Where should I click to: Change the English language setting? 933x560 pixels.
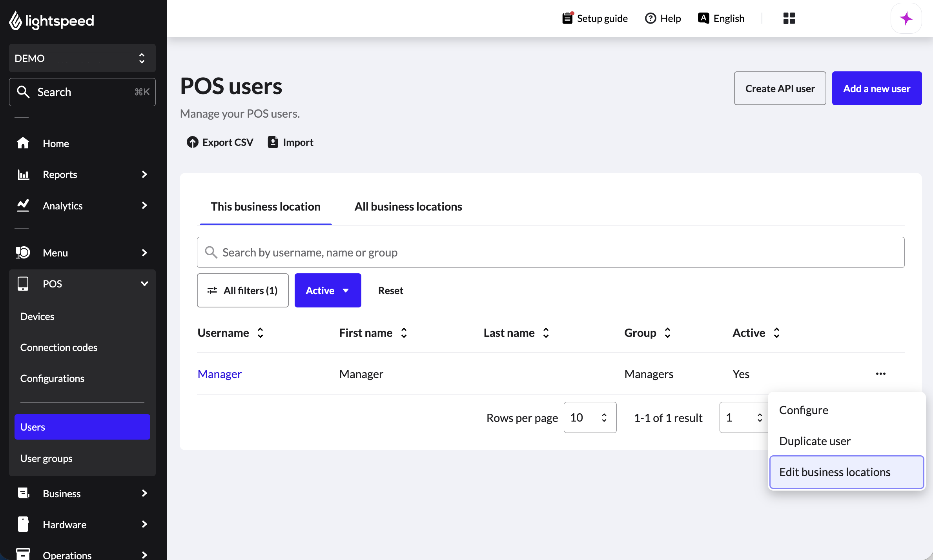(x=721, y=18)
